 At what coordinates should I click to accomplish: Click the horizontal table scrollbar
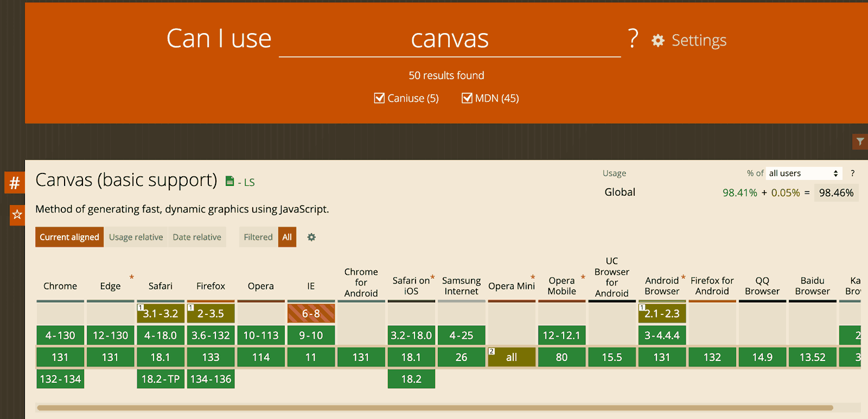[435, 408]
